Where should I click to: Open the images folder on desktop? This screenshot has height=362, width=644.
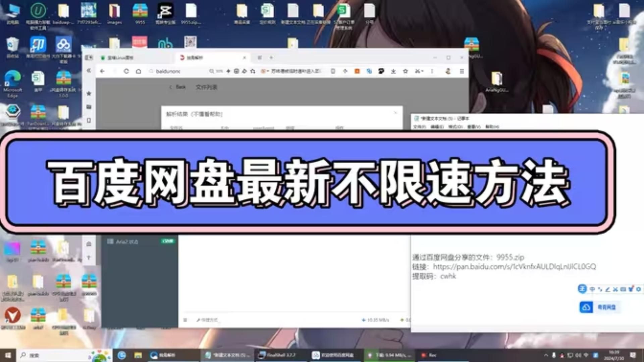(114, 13)
